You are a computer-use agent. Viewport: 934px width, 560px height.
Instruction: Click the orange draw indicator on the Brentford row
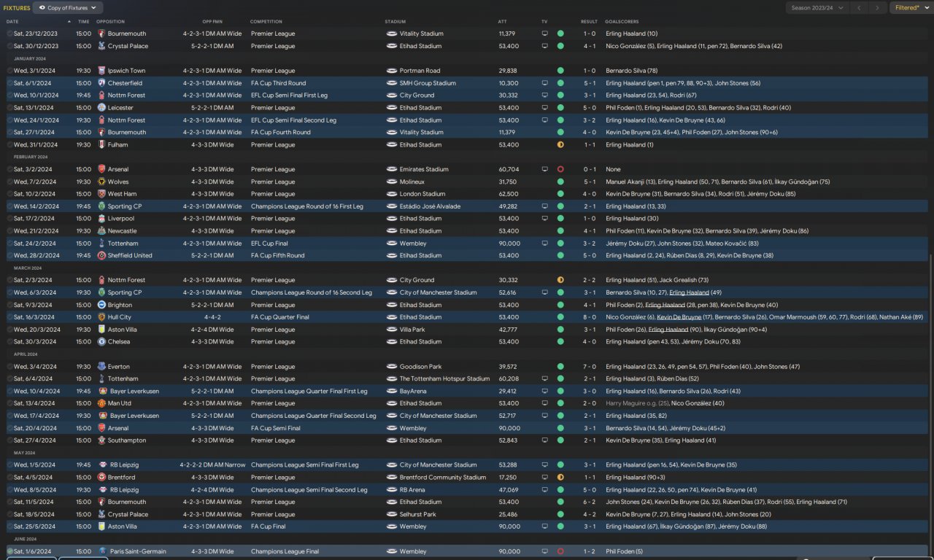(560, 478)
